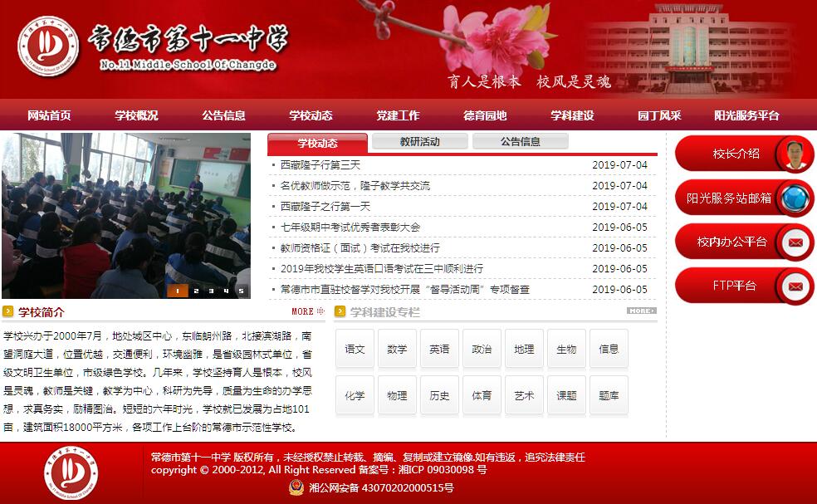The image size is (817, 504).
Task: Click the classroom slideshow photo
Action: (126, 208)
